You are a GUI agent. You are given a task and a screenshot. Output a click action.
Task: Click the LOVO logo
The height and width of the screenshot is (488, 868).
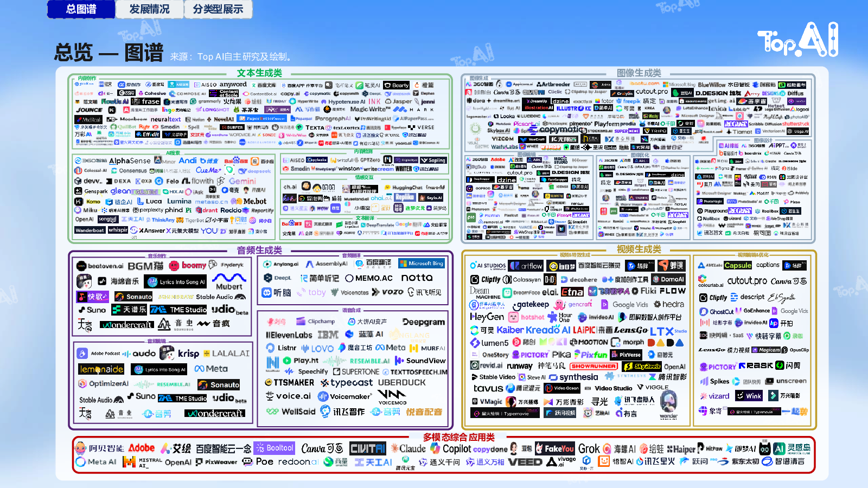pos(317,348)
